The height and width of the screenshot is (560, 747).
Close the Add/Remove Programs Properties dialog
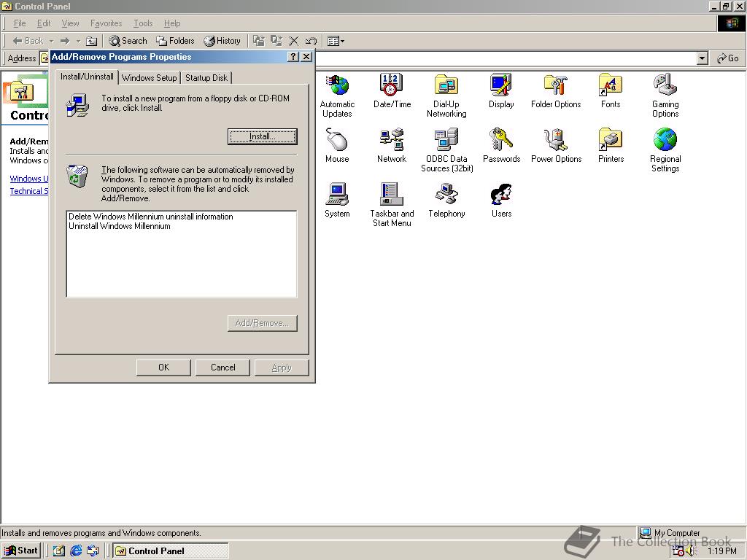(306, 57)
